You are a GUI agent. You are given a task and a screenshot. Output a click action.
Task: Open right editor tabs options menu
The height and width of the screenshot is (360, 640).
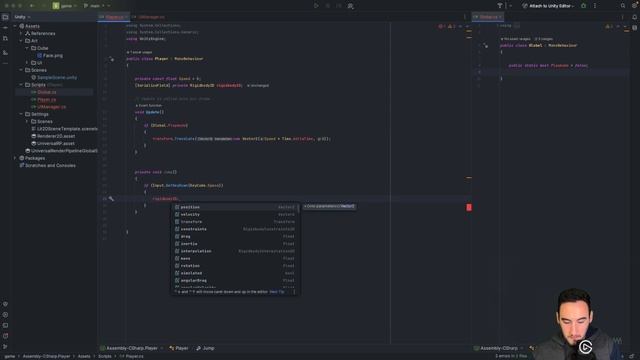pyautogui.click(x=622, y=17)
